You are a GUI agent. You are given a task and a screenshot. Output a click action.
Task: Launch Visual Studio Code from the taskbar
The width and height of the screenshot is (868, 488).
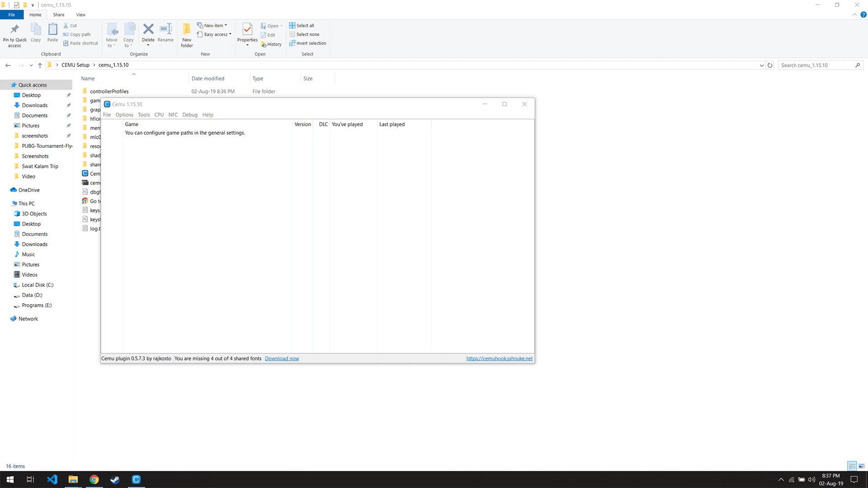tap(52, 479)
